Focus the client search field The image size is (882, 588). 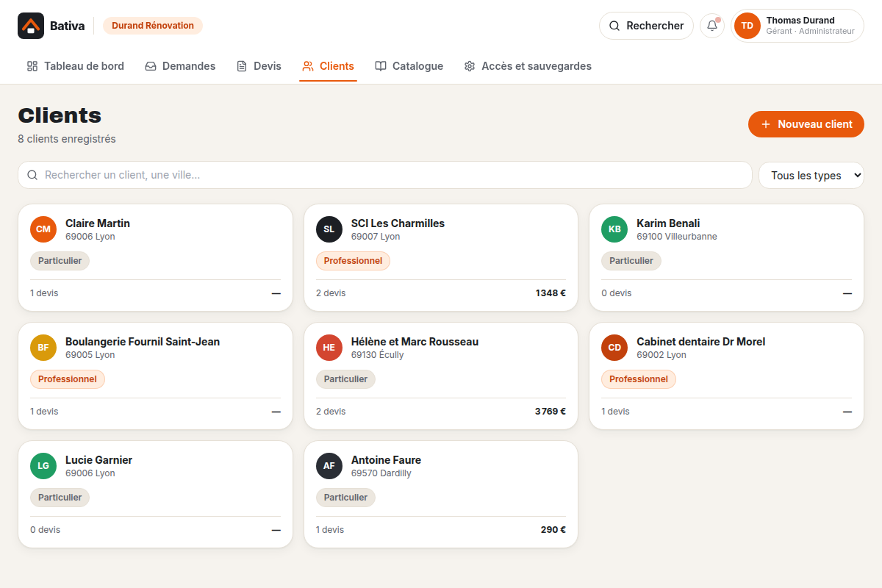coord(385,175)
